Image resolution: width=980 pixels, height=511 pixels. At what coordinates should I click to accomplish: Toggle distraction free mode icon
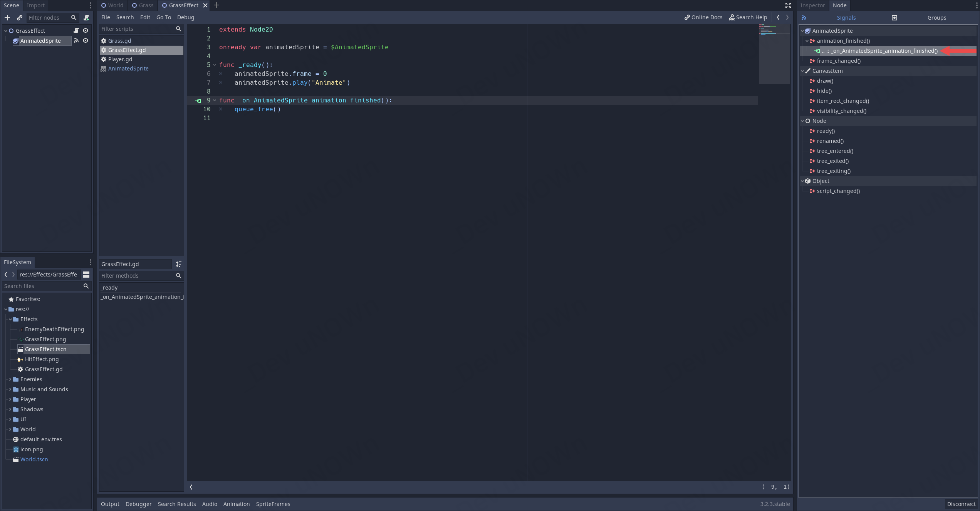click(x=788, y=5)
